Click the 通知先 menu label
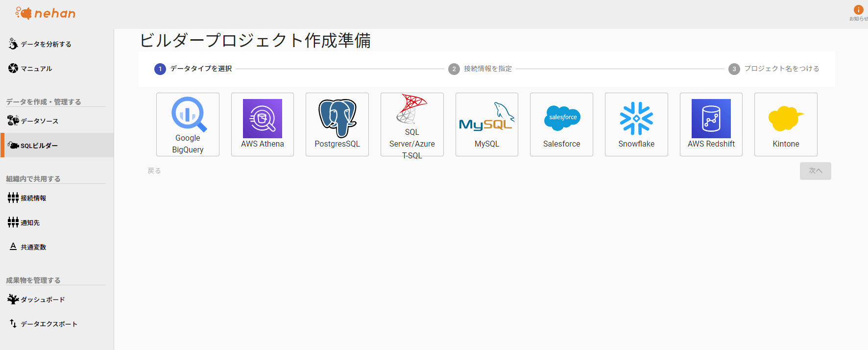Viewport: 868px width, 350px height. pos(30,223)
